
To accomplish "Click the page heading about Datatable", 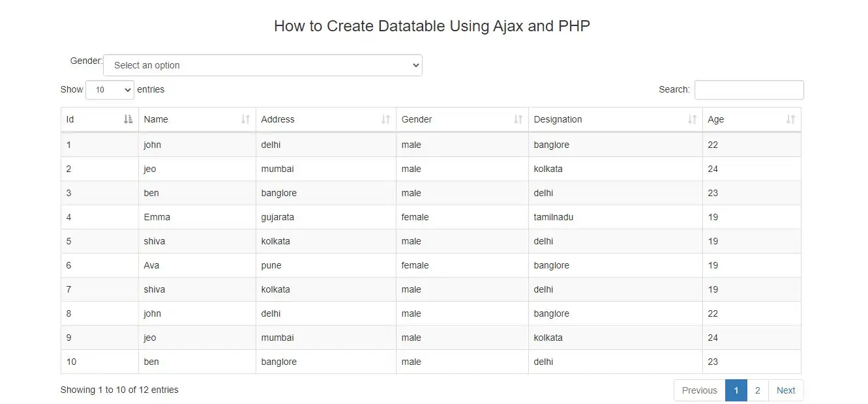I will point(432,26).
